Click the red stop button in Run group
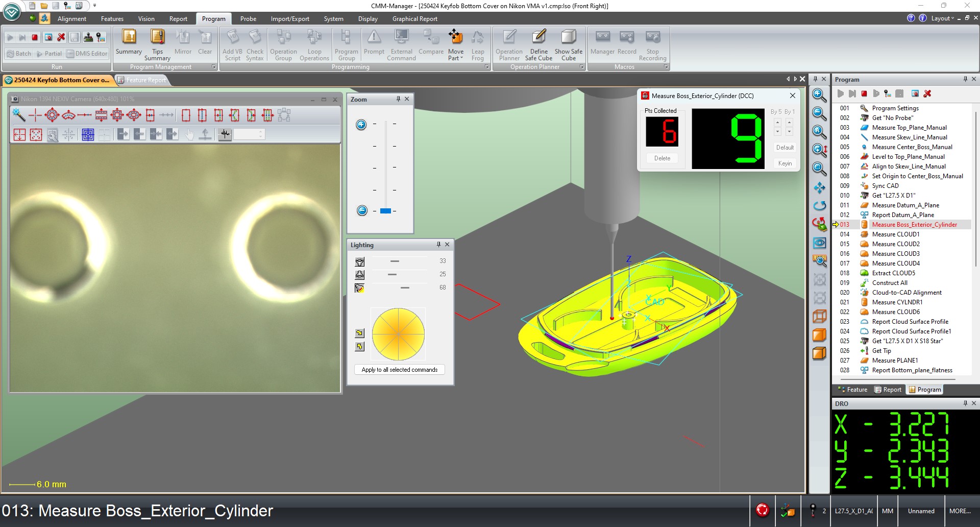This screenshot has width=980, height=527. [x=35, y=37]
